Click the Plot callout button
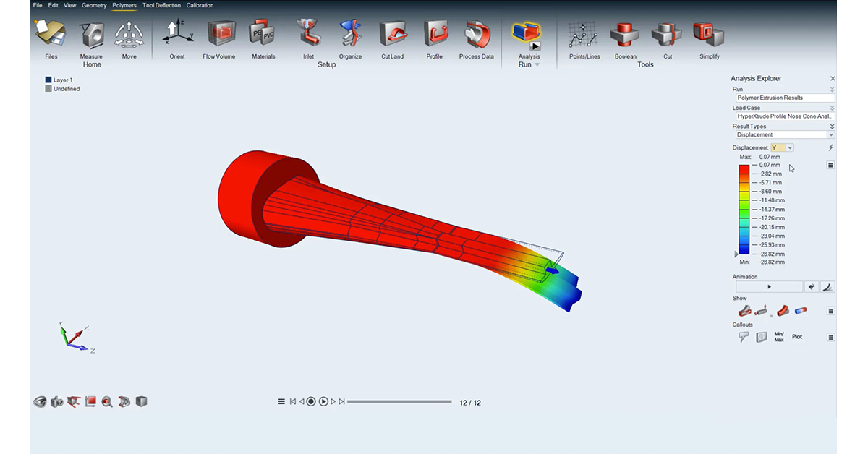The image size is (868, 454). coord(797,337)
